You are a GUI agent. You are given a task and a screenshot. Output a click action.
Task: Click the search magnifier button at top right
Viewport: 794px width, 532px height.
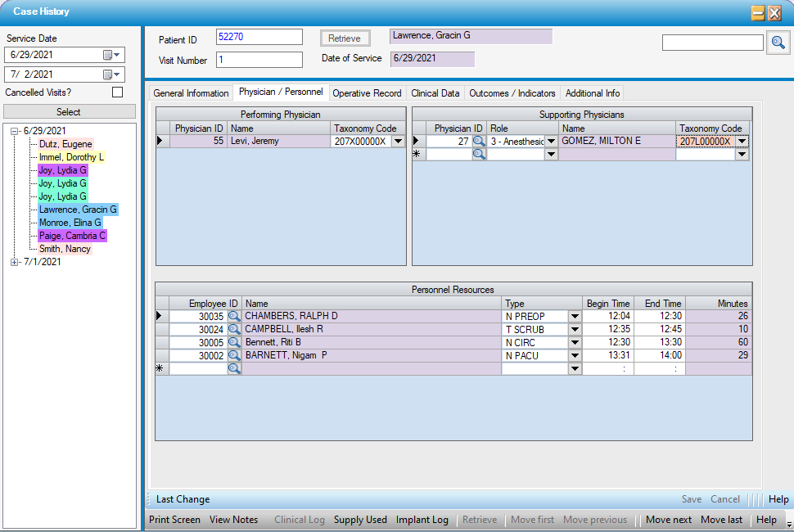click(777, 43)
